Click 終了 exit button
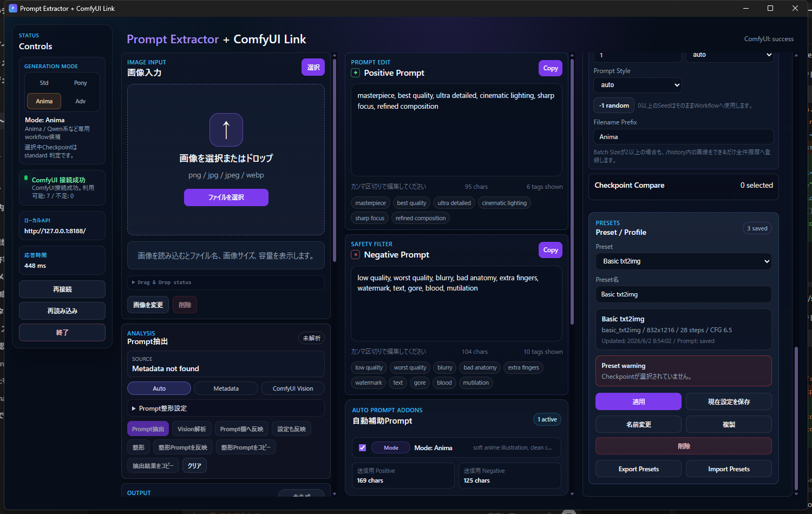The height and width of the screenshot is (514, 812). [x=62, y=333]
